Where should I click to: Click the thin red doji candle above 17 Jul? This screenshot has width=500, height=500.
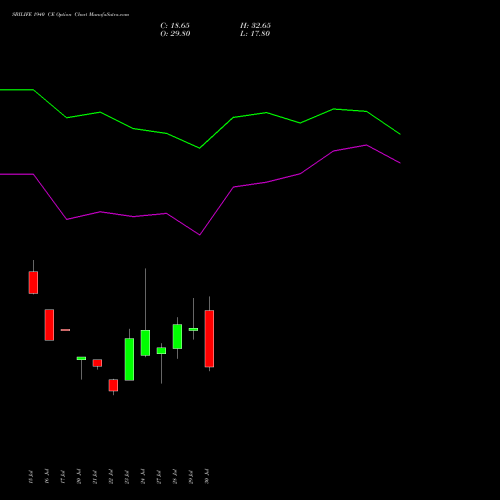[x=65, y=330]
